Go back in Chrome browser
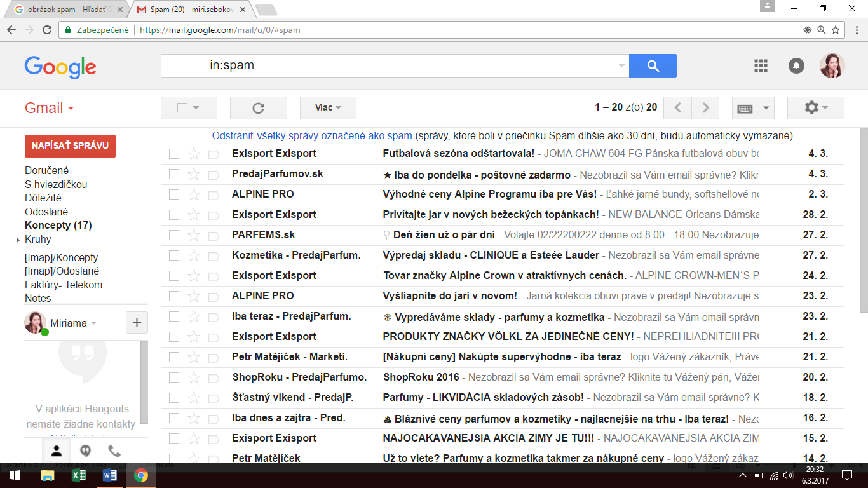 click(x=11, y=30)
